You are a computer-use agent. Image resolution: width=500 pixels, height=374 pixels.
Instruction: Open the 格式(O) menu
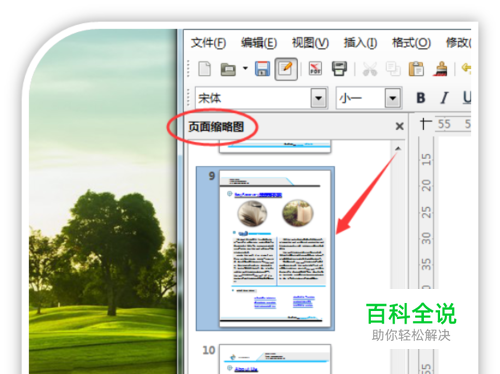click(411, 43)
